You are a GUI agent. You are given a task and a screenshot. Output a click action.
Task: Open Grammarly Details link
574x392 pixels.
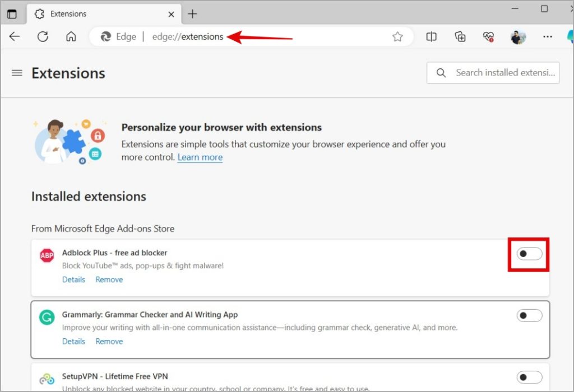click(x=73, y=341)
